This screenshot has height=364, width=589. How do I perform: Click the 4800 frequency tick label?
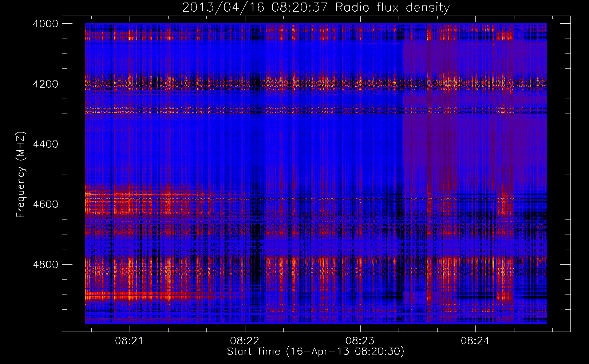coord(46,265)
